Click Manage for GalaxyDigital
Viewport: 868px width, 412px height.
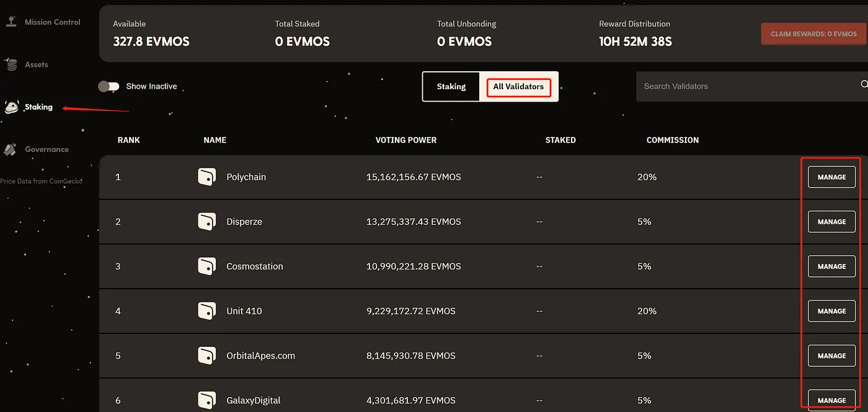[x=831, y=400]
